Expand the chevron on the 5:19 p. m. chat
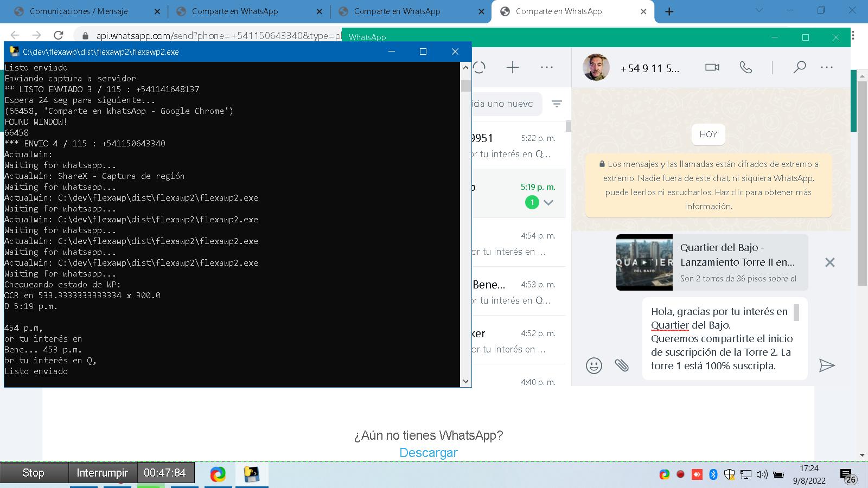The image size is (868, 488). (x=548, y=202)
